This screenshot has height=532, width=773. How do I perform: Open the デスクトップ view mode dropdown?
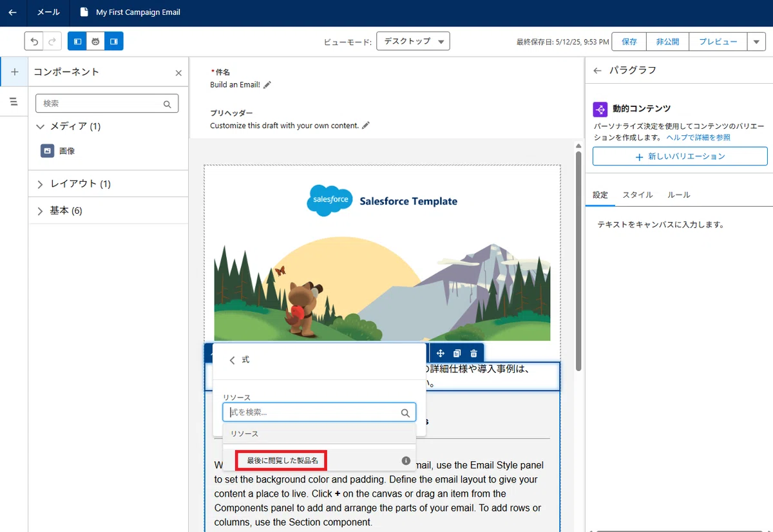(413, 41)
